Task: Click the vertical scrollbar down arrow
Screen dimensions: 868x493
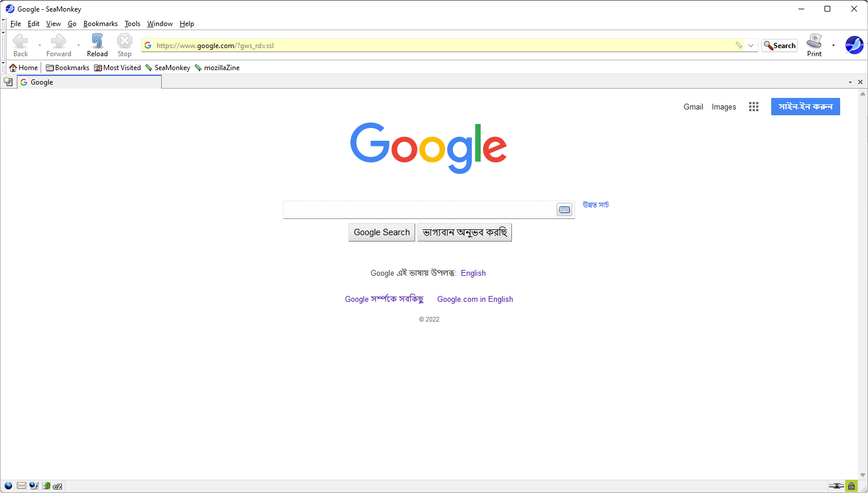Action: [x=863, y=475]
